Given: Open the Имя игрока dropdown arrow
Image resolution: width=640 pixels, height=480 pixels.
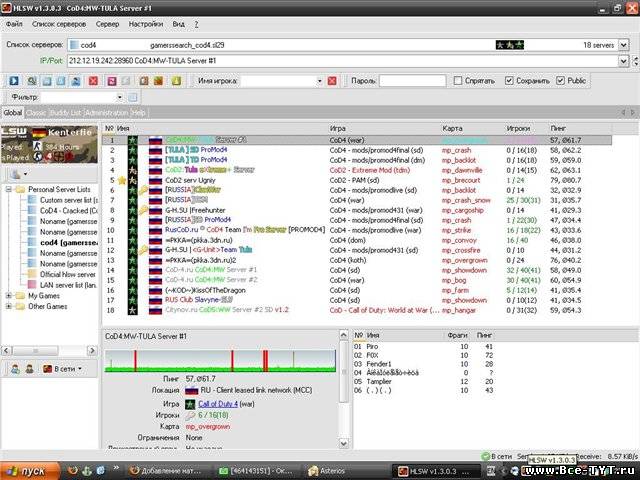Looking at the screenshot, I should pos(320,81).
